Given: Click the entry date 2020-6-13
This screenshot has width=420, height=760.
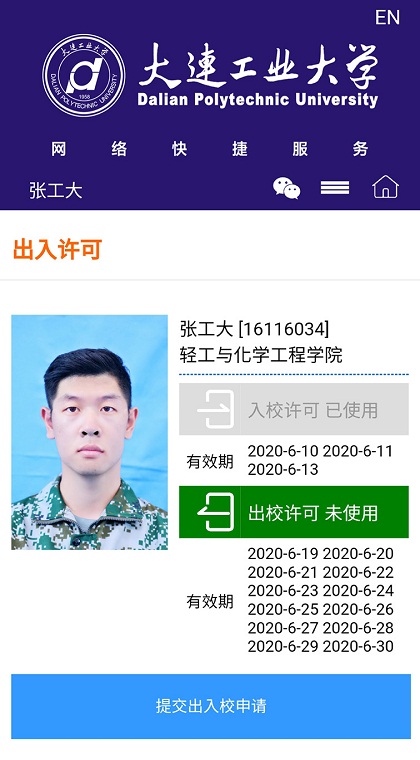Looking at the screenshot, I should [x=283, y=469].
